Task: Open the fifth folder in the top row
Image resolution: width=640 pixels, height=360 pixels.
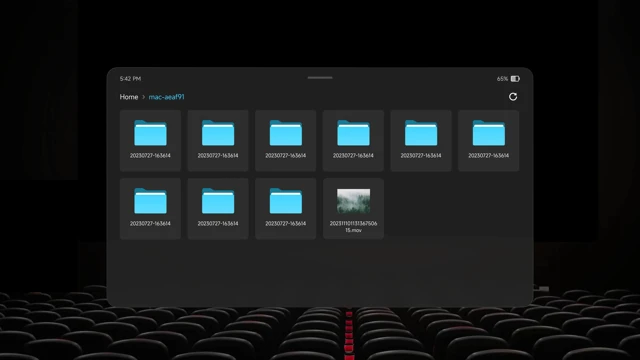Action: point(421,140)
